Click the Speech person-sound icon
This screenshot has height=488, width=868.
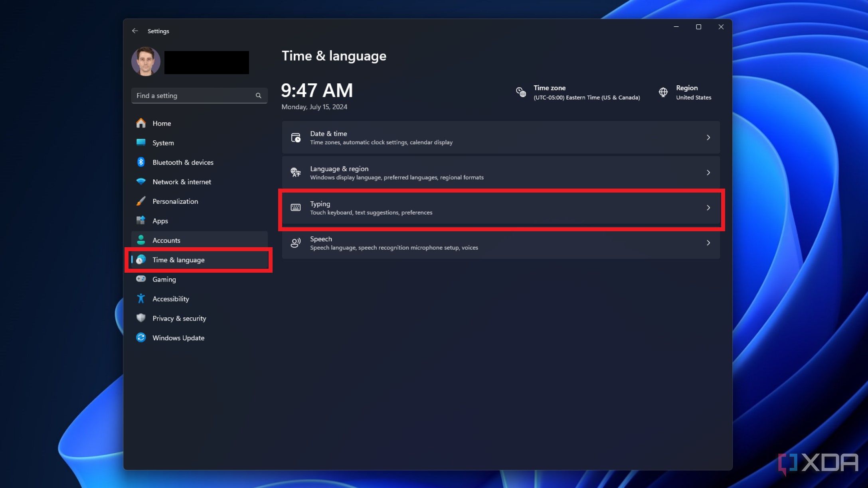[x=296, y=243]
